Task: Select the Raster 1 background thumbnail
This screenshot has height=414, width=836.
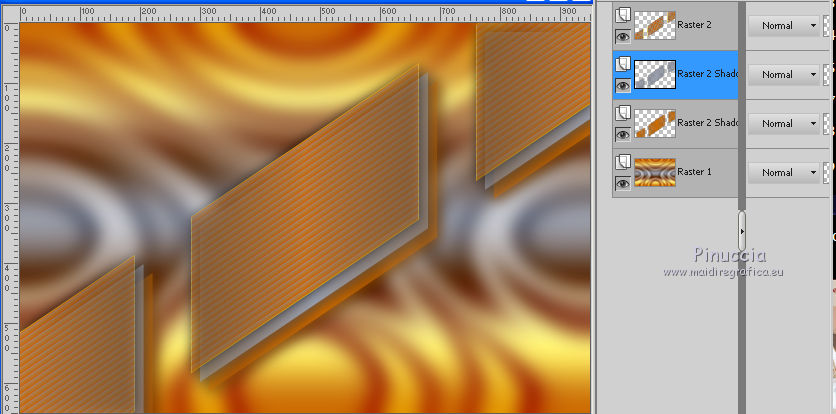Action: tap(655, 172)
